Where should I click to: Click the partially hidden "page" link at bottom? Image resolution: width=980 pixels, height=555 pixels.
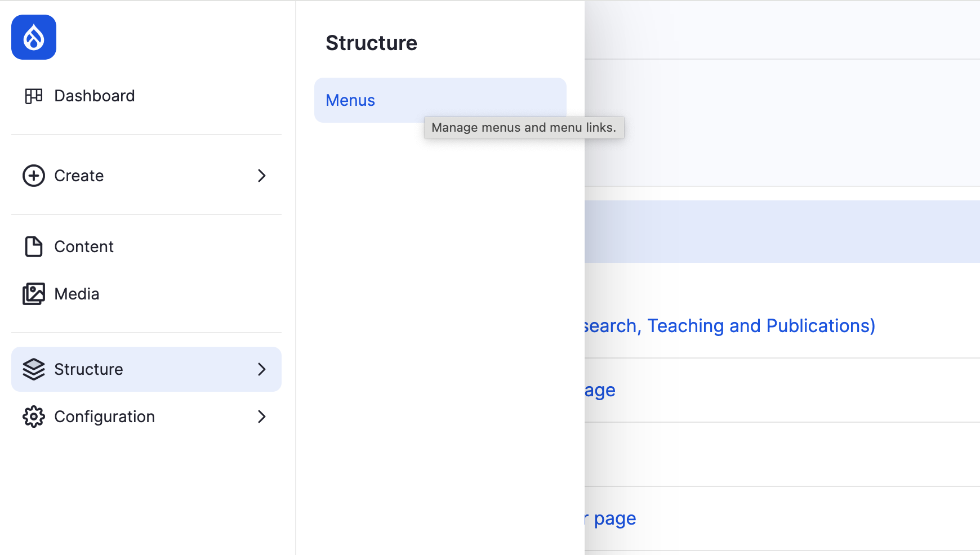[614, 518]
